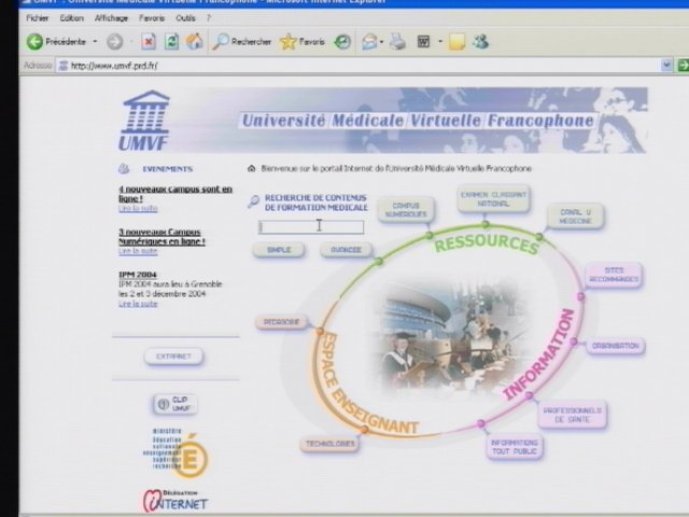The height and width of the screenshot is (517, 689).
Task: Open the Pédagogie bubble
Action: pos(281,322)
